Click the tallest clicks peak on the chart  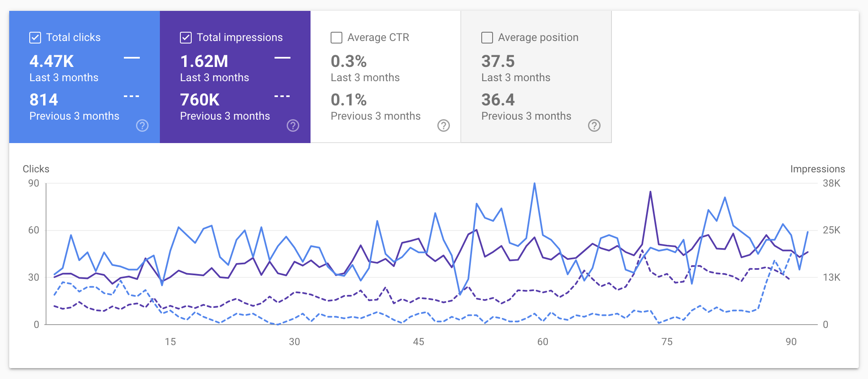(x=534, y=183)
